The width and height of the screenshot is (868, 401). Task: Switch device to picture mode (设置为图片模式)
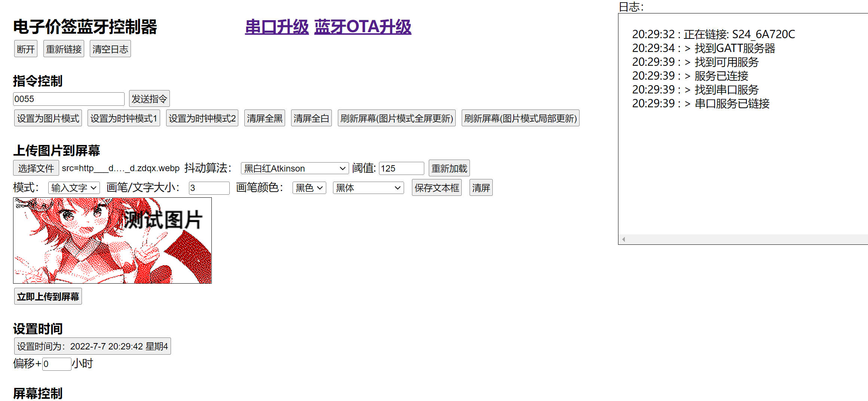pyautogui.click(x=48, y=118)
